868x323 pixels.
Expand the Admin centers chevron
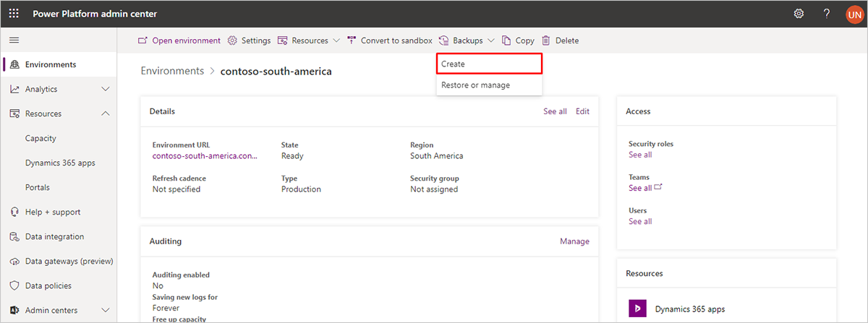106,310
